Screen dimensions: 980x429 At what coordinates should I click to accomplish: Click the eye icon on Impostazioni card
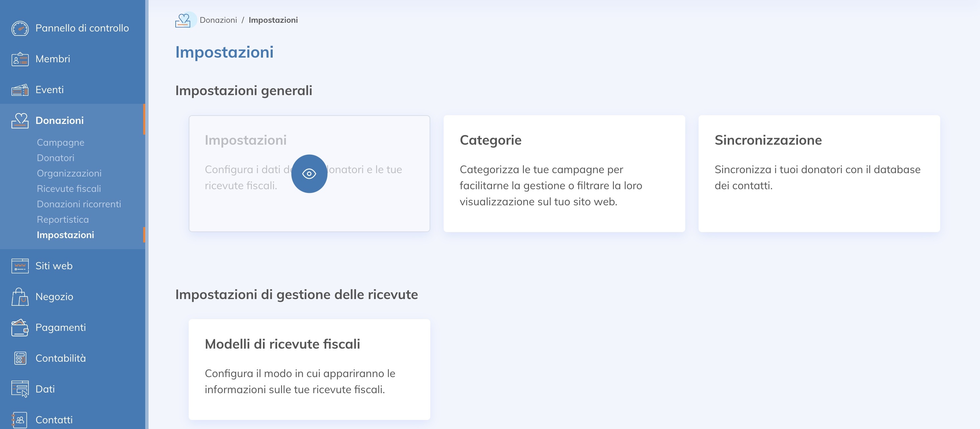(309, 173)
